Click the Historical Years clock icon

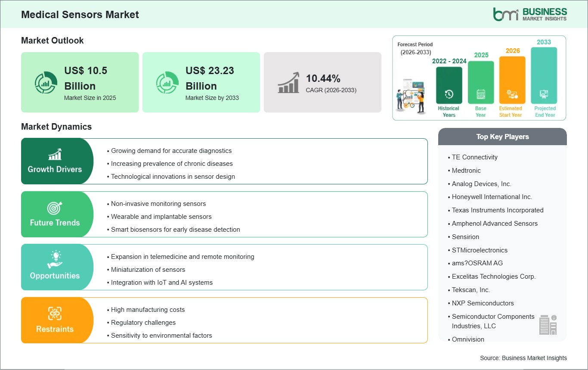coord(449,94)
